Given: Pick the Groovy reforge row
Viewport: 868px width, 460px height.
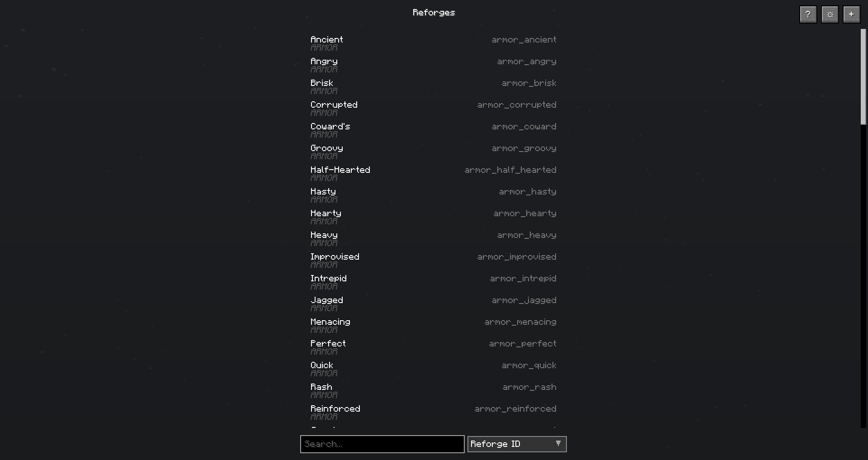Looking at the screenshot, I should (434, 152).
